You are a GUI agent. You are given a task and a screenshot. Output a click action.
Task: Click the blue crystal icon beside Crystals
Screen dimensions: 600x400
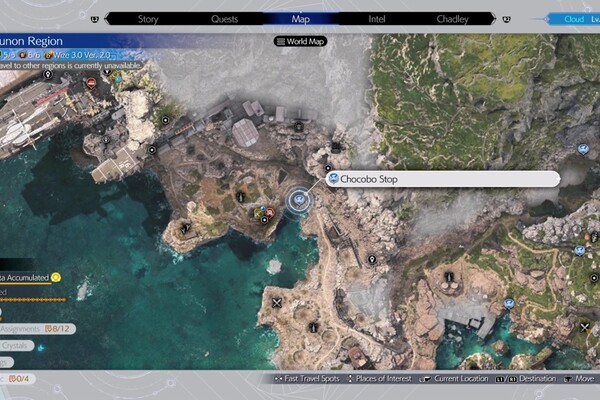pyautogui.click(x=41, y=347)
